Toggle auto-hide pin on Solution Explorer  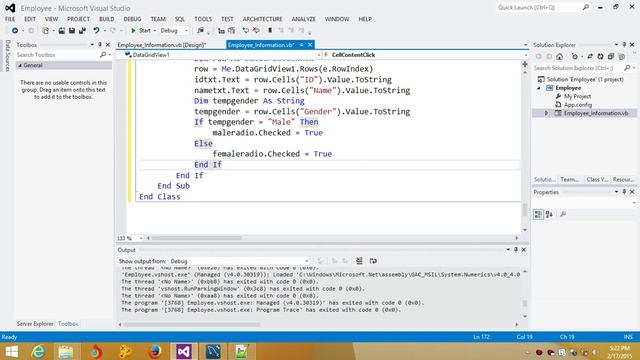pyautogui.click(x=624, y=44)
